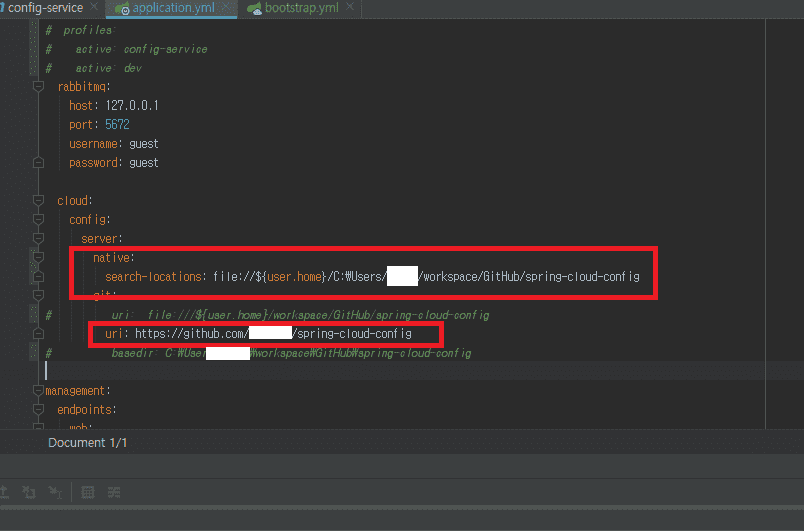The height and width of the screenshot is (531, 804).
Task: Click the commented profiles line
Action: (x=87, y=30)
